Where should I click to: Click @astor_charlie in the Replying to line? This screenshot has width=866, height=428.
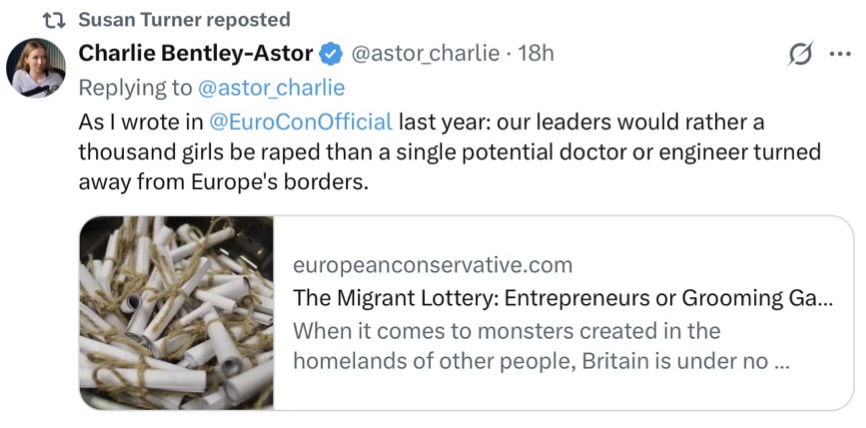(271, 88)
